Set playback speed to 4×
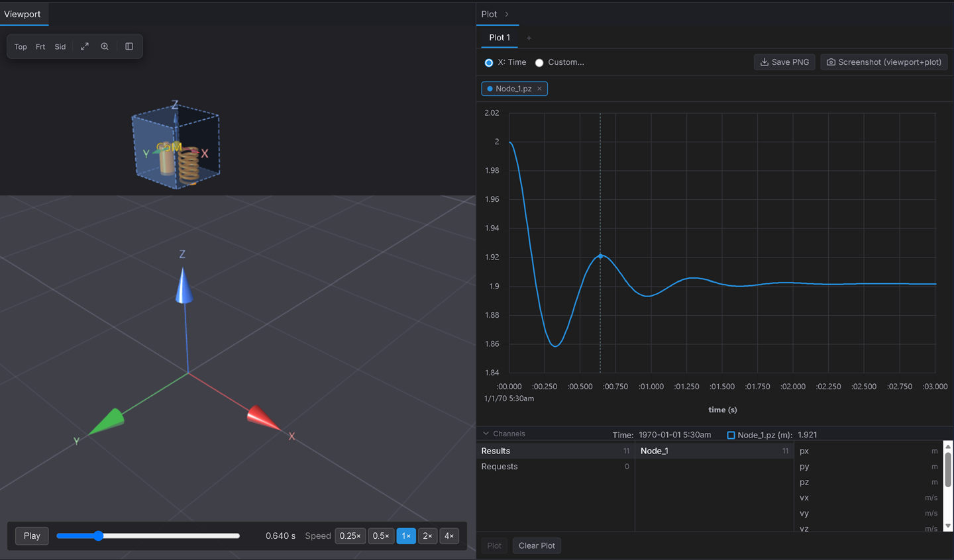Screen dimensions: 954x560 449,536
